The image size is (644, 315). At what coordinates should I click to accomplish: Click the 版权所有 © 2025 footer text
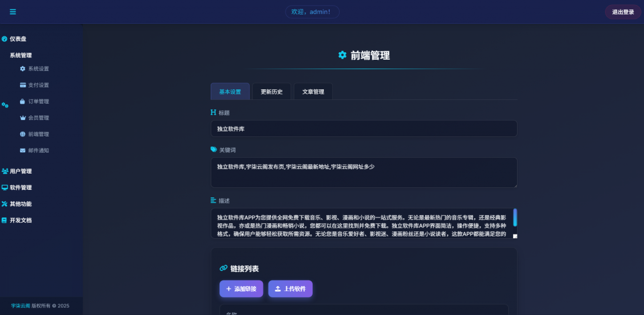click(50, 306)
